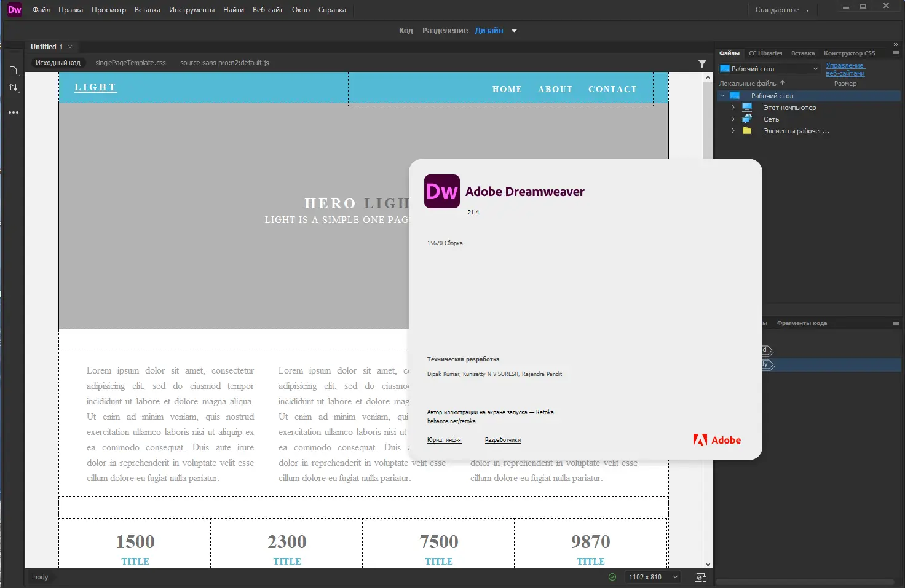Screen dimensions: 905x588
Task: Open the Справка menu
Action: pyautogui.click(x=332, y=10)
